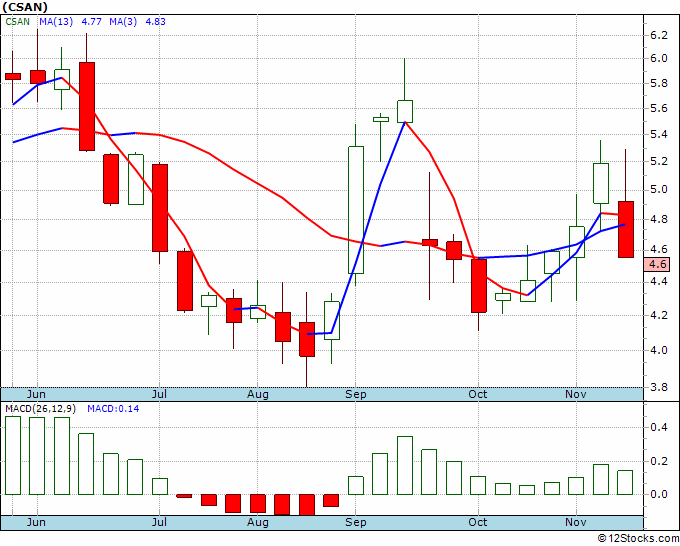680x546 pixels.
Task: Click the 0.0 MACD axis label
Action: [658, 494]
